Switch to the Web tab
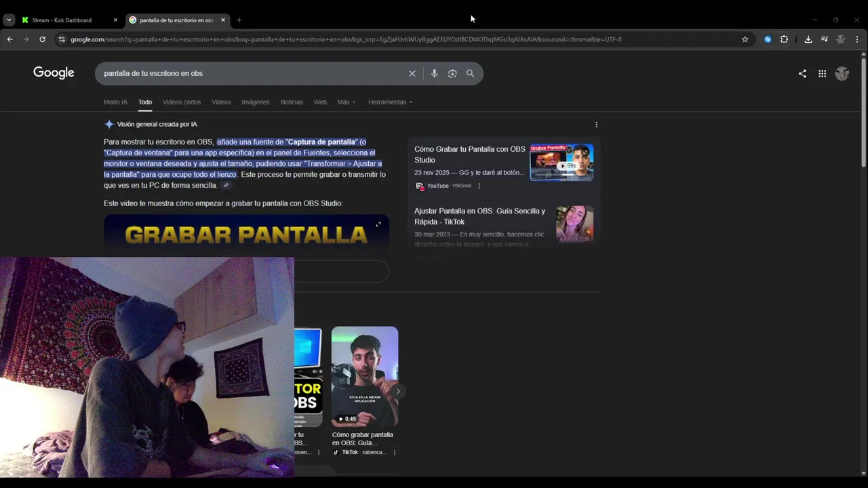 320,102
